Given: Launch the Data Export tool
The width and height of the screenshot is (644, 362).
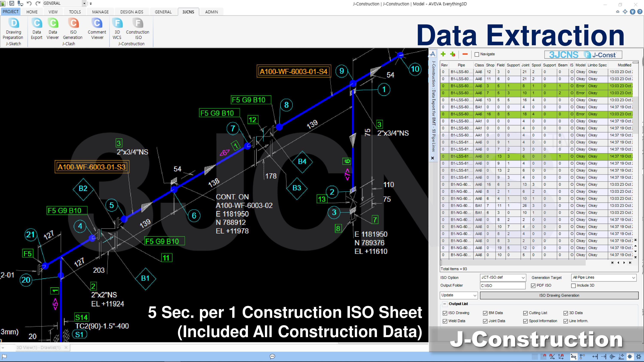Looking at the screenshot, I should (36, 29).
